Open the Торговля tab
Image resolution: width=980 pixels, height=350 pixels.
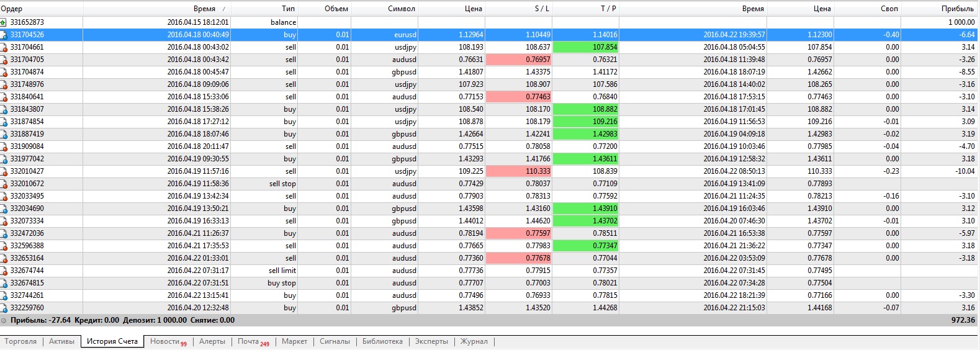tap(20, 341)
